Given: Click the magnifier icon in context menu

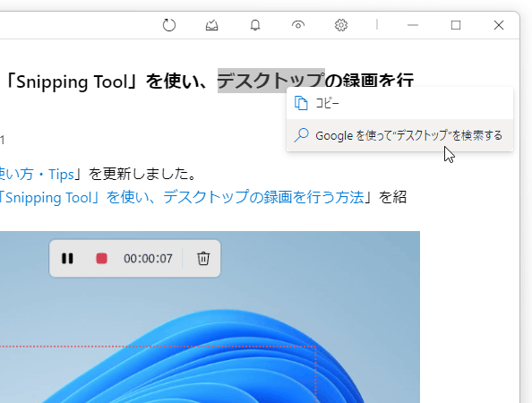Looking at the screenshot, I should click(301, 135).
